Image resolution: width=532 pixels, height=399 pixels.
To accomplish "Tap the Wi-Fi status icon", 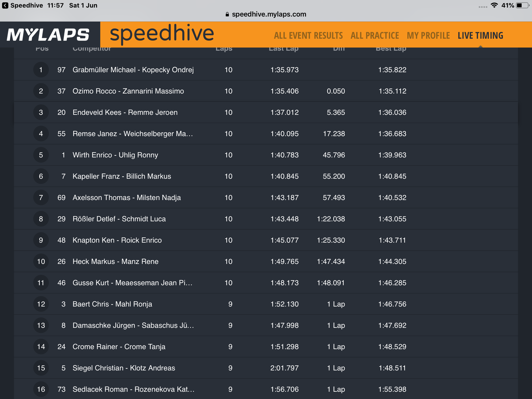I will click(x=494, y=5).
